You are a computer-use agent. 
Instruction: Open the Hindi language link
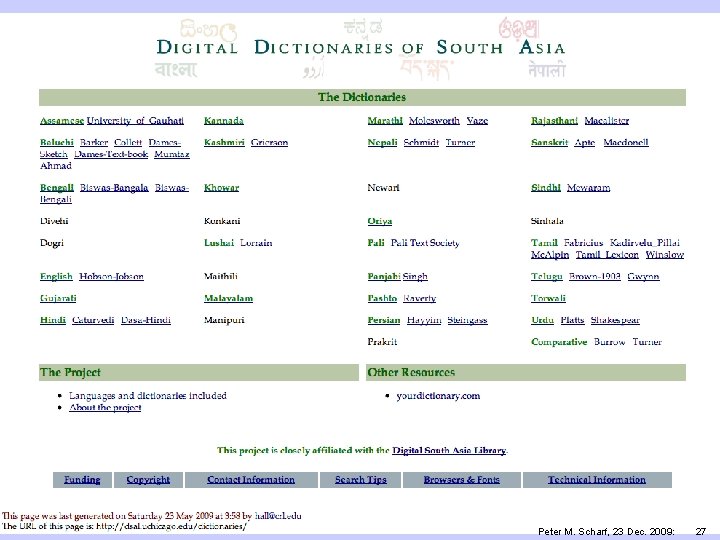click(x=53, y=320)
